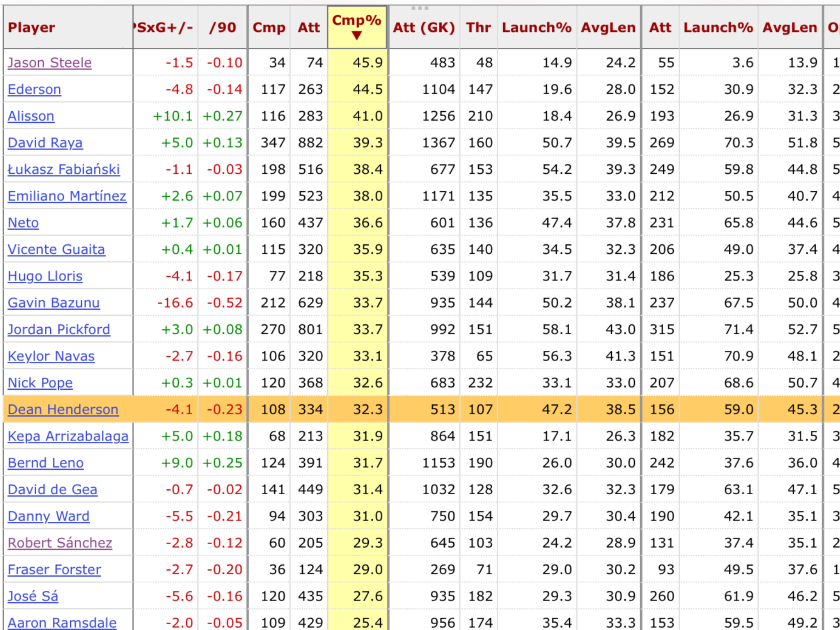Screen dimensions: 840x630
Task: Select Vicente Guaita's PSxG value +0.4
Action: [177, 249]
